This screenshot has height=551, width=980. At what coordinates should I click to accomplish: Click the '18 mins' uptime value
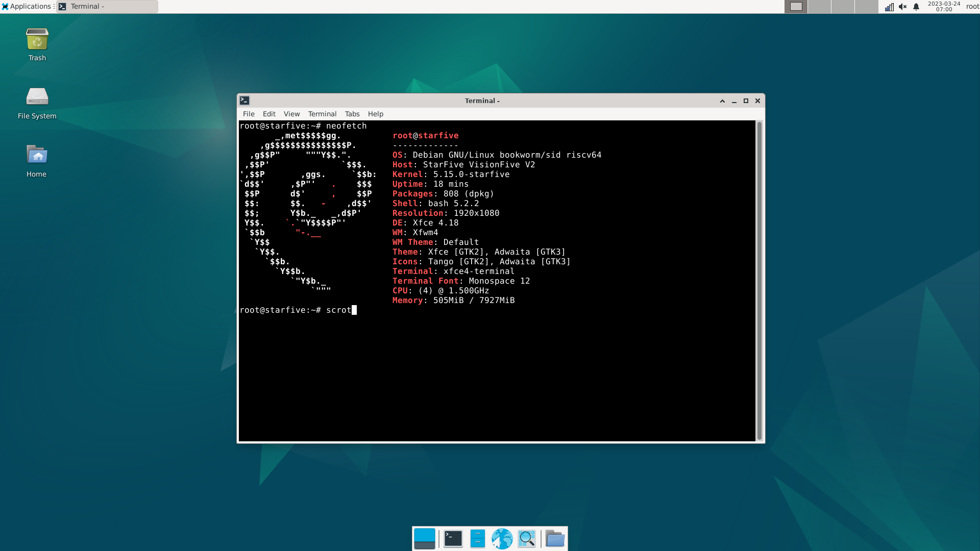(x=451, y=184)
